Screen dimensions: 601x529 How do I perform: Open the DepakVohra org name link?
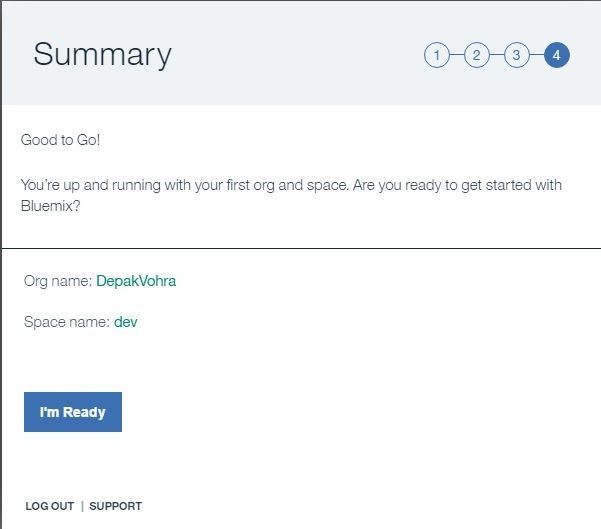click(136, 281)
